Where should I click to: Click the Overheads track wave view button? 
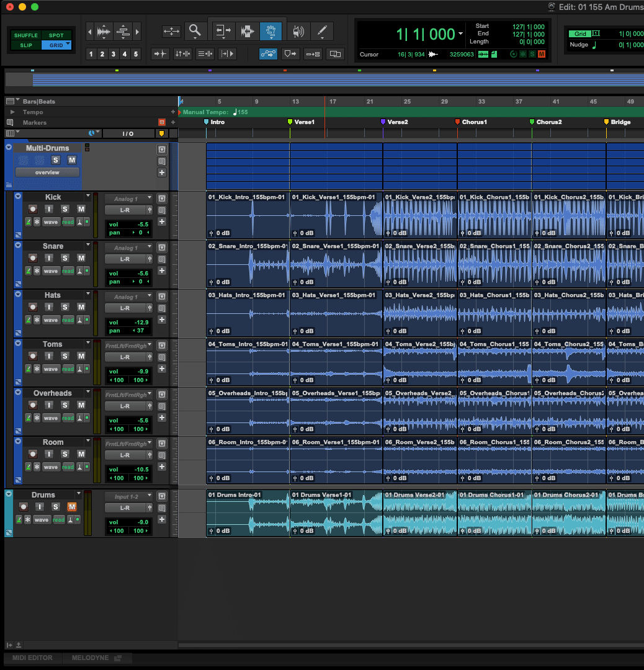pyautogui.click(x=50, y=418)
